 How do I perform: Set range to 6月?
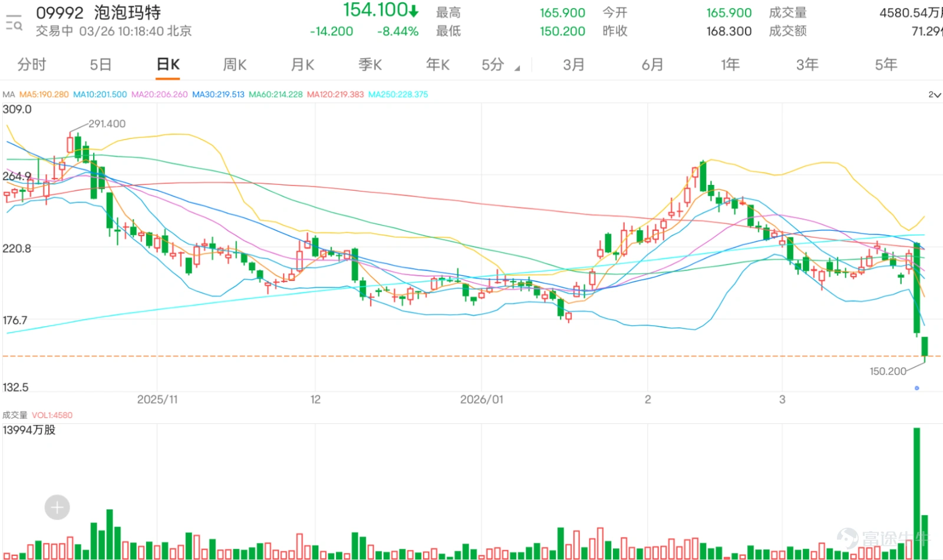tap(652, 64)
